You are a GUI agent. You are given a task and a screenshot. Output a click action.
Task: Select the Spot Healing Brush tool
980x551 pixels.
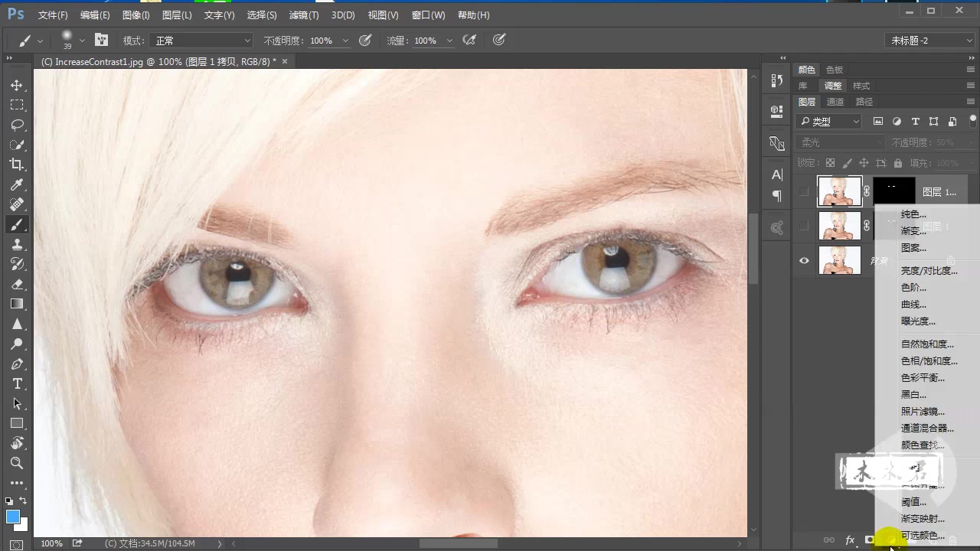click(17, 204)
